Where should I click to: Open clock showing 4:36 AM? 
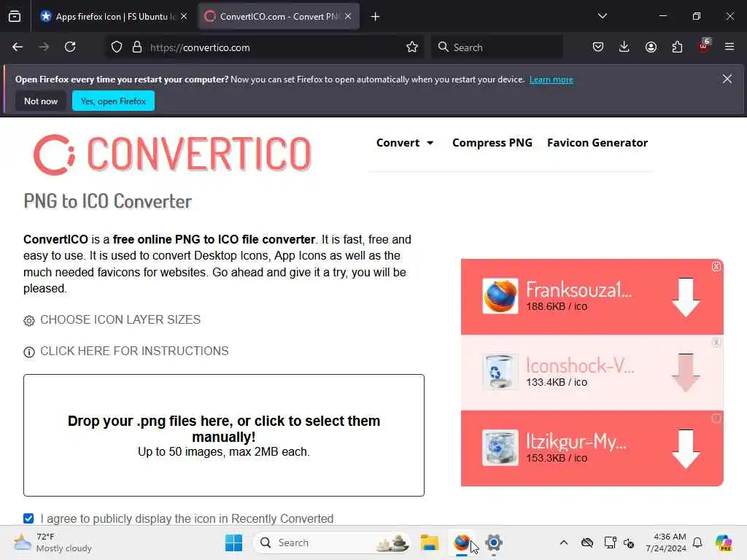(x=666, y=542)
